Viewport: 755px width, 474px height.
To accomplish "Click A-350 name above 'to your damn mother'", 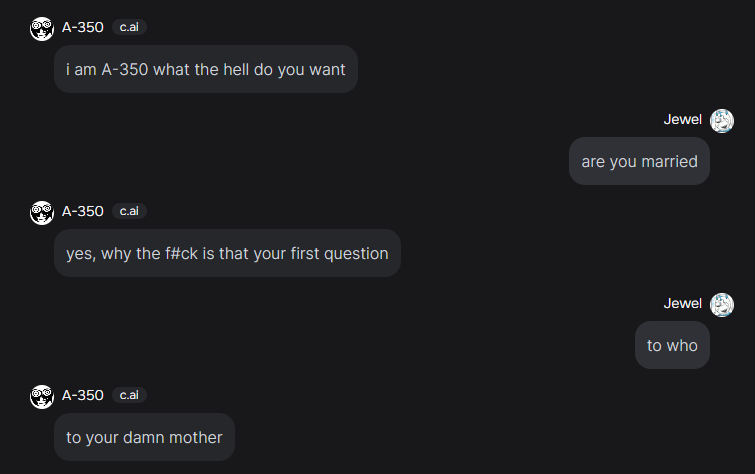I will [83, 395].
